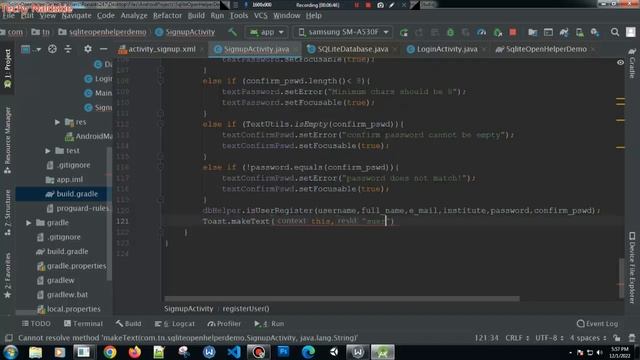Open the Logcat tool window

pos(175,323)
